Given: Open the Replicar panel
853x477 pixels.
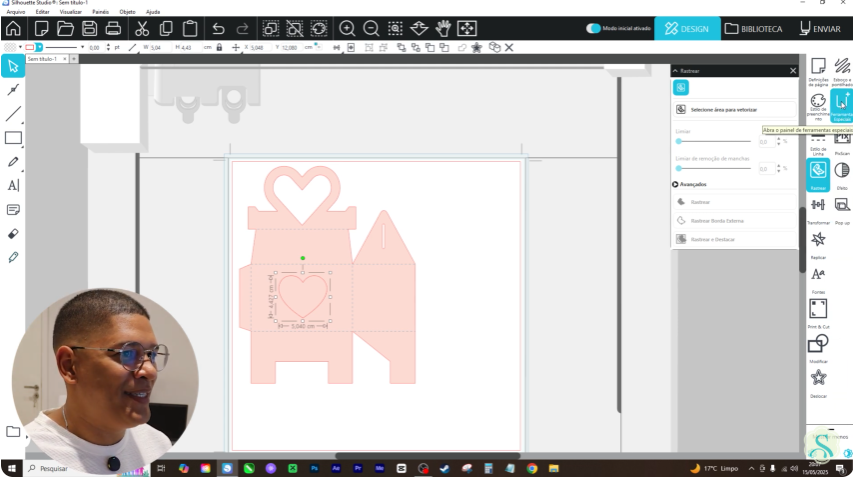Looking at the screenshot, I should (818, 245).
